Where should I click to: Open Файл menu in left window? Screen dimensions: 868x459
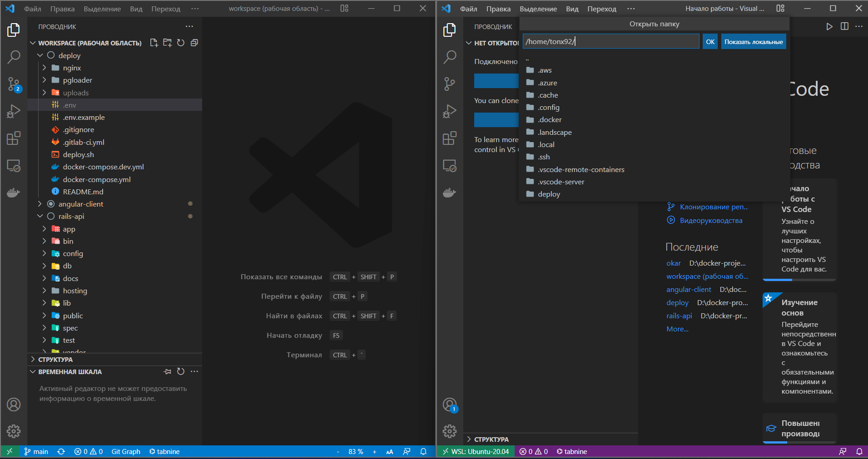point(33,9)
